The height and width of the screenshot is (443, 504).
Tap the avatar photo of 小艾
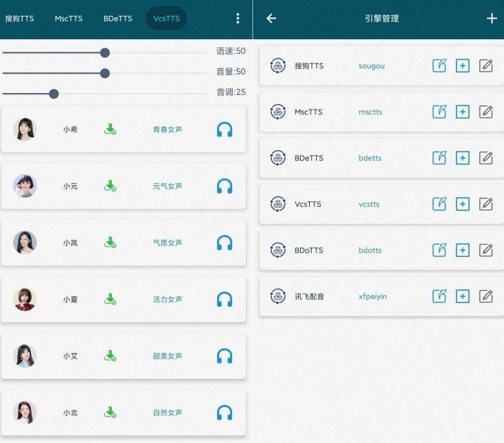pos(25,356)
